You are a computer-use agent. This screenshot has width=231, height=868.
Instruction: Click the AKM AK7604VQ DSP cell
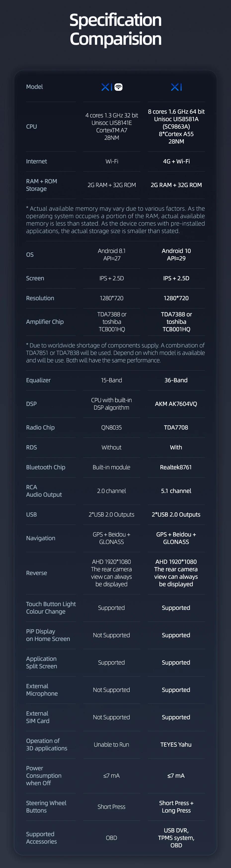(176, 404)
